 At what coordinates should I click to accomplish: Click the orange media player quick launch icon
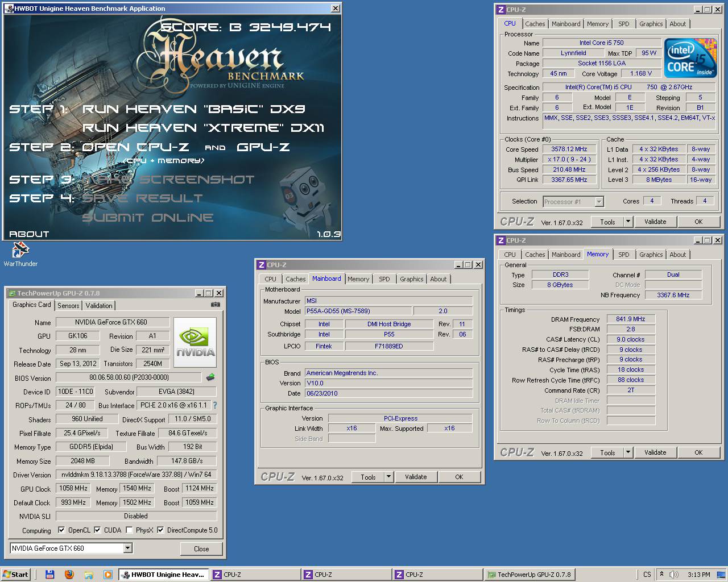tap(108, 575)
